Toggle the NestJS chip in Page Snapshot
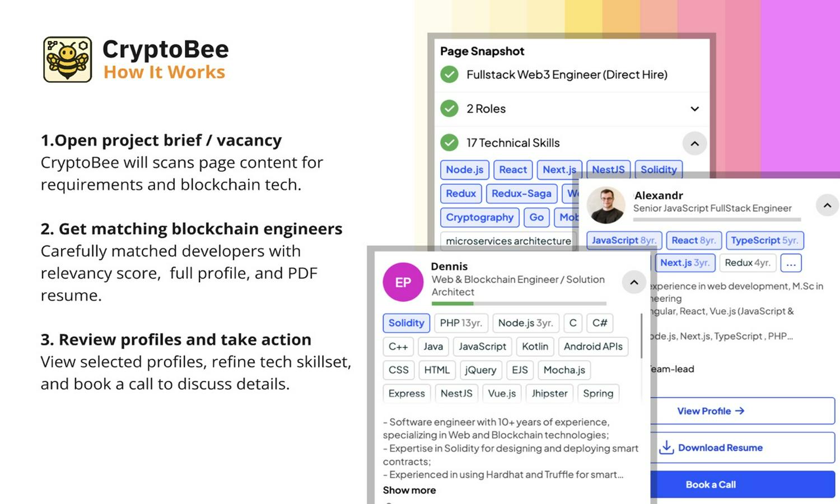Screen dimensions: 840x504 [x=608, y=170]
